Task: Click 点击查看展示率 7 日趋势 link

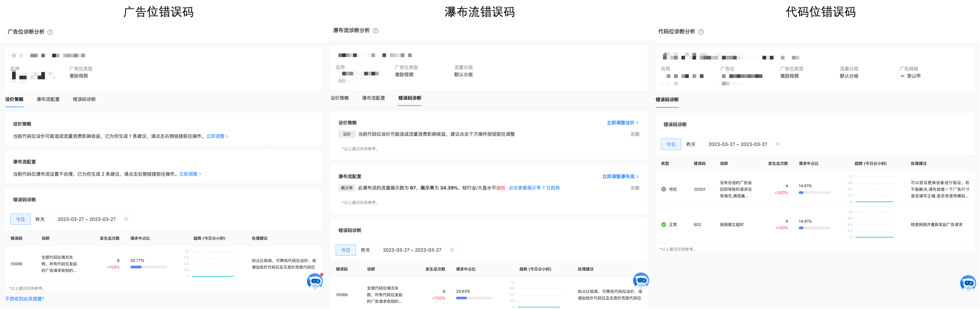Action: pos(534,188)
